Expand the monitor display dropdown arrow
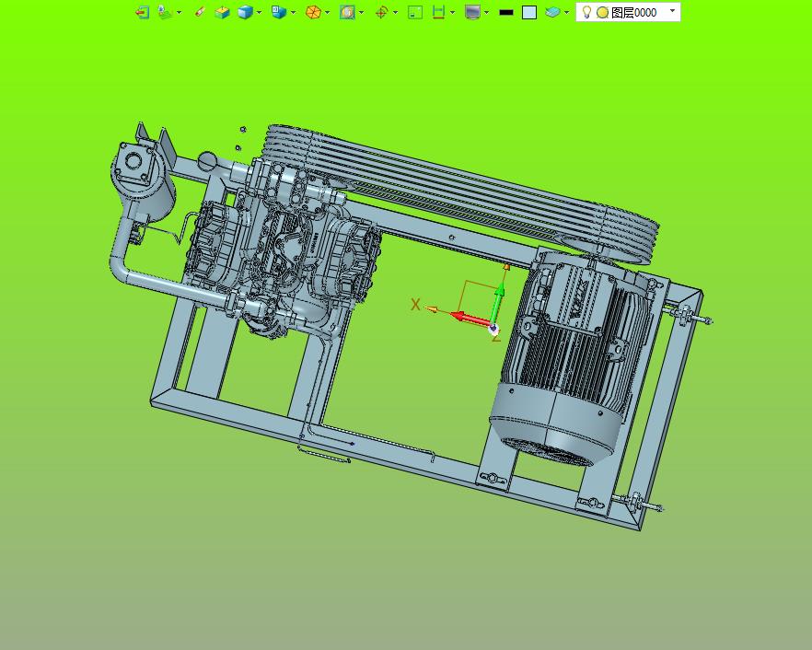Screen dimensions: 812x650 click(x=486, y=13)
